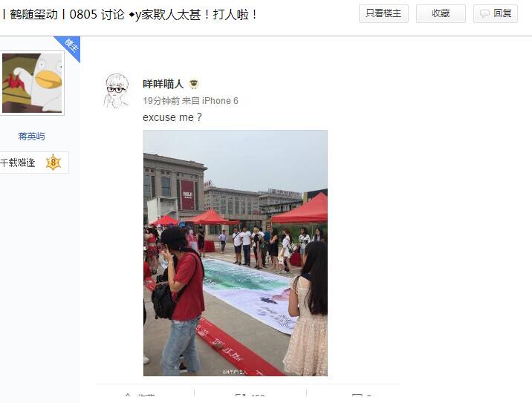Image resolution: width=532 pixels, height=403 pixels.
Task: Click the excuse me post text
Action: pos(172,117)
